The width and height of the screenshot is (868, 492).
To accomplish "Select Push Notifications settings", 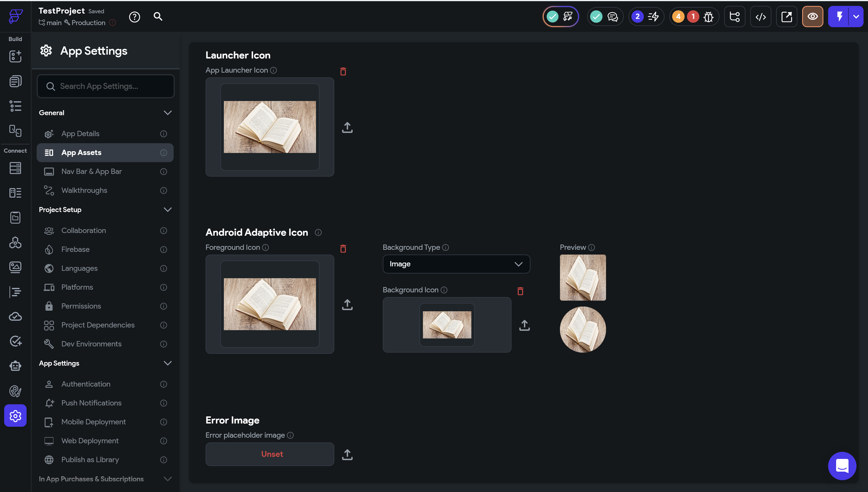I will tap(91, 403).
